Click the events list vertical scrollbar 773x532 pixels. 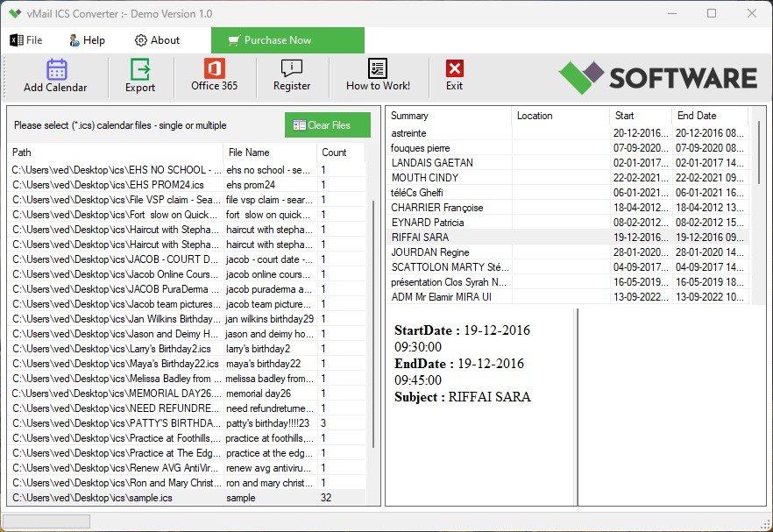(758, 153)
